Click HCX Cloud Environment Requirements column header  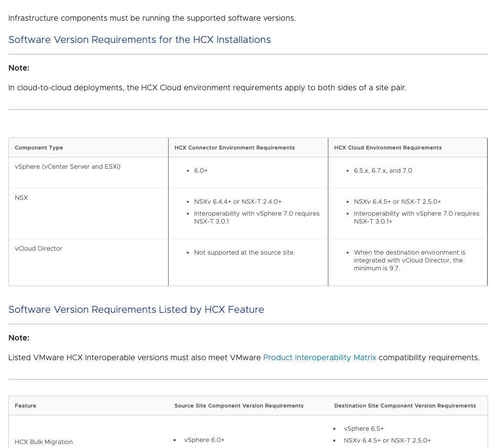388,148
